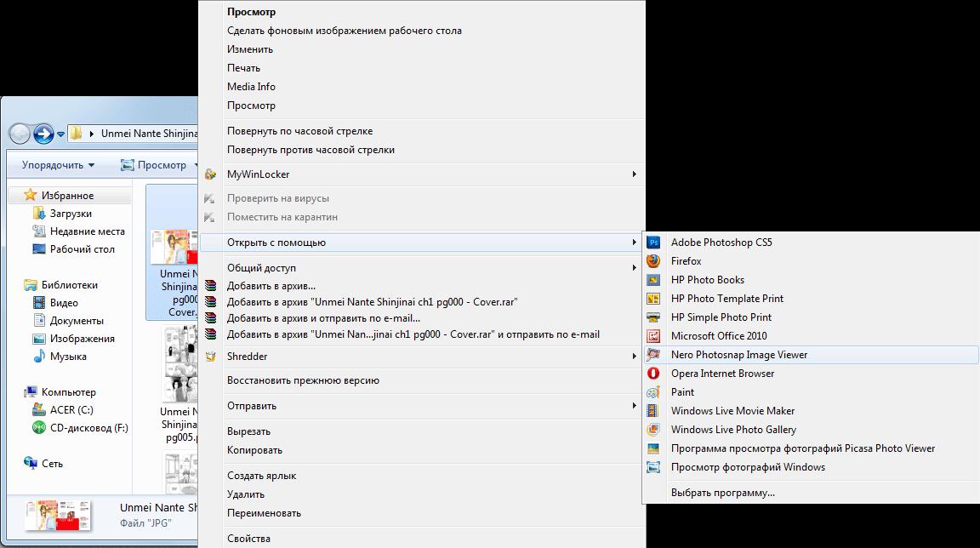Click the Видео library icon

(x=39, y=302)
